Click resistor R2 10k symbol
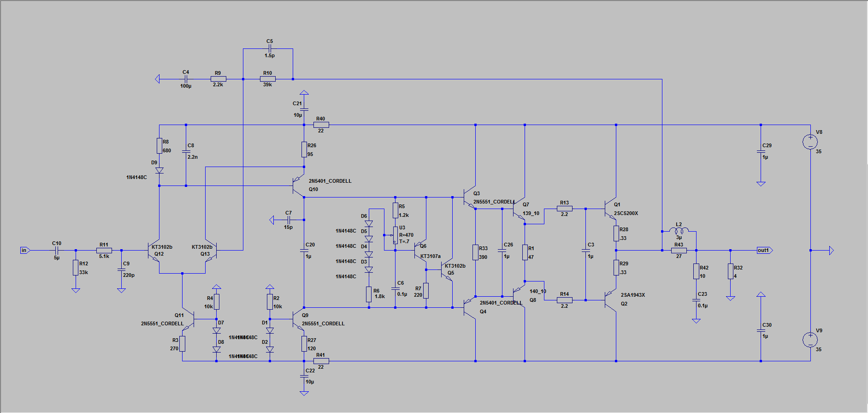 point(270,302)
